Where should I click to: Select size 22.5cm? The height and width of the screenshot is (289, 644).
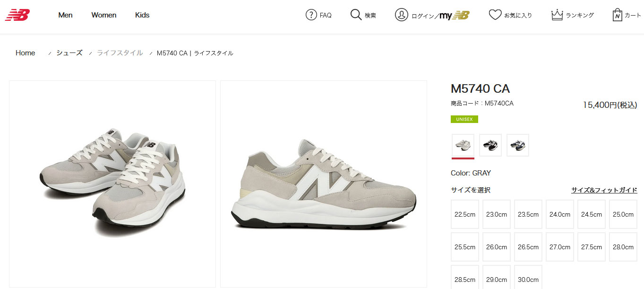tap(465, 214)
